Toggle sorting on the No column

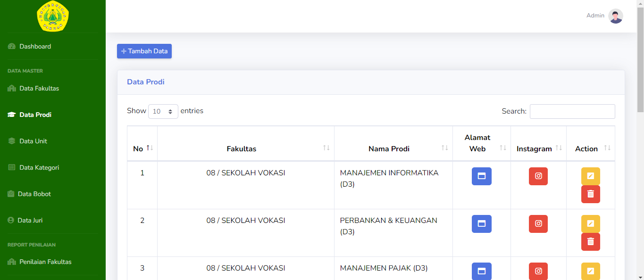149,147
